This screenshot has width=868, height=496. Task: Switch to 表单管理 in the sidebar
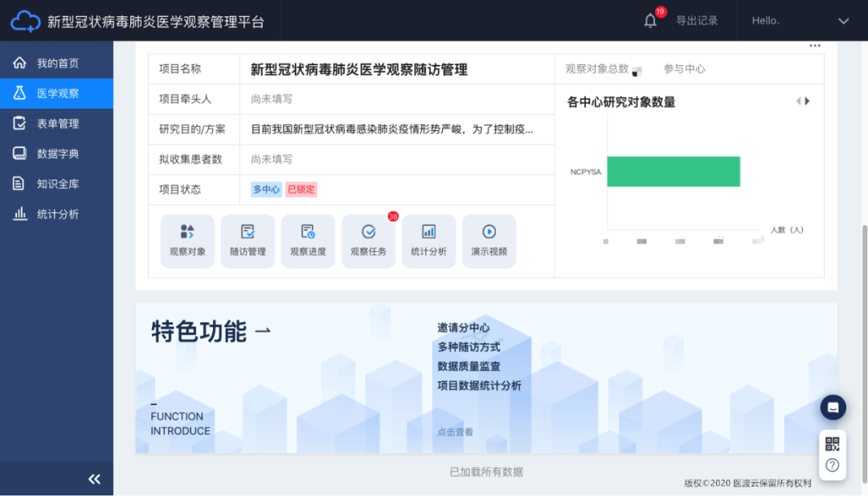coord(56,123)
